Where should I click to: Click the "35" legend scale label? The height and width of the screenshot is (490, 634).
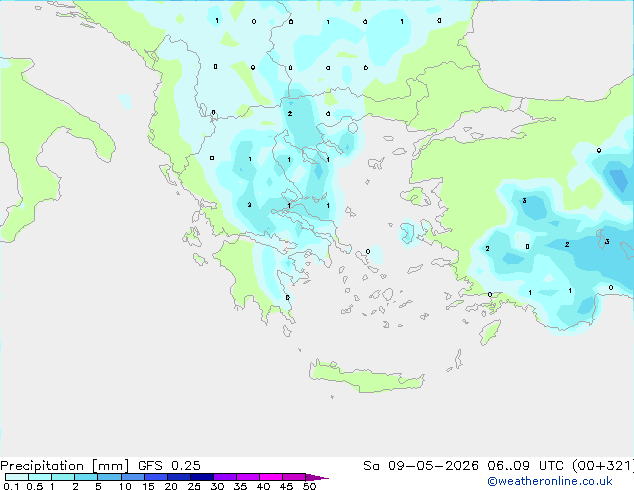point(240,486)
